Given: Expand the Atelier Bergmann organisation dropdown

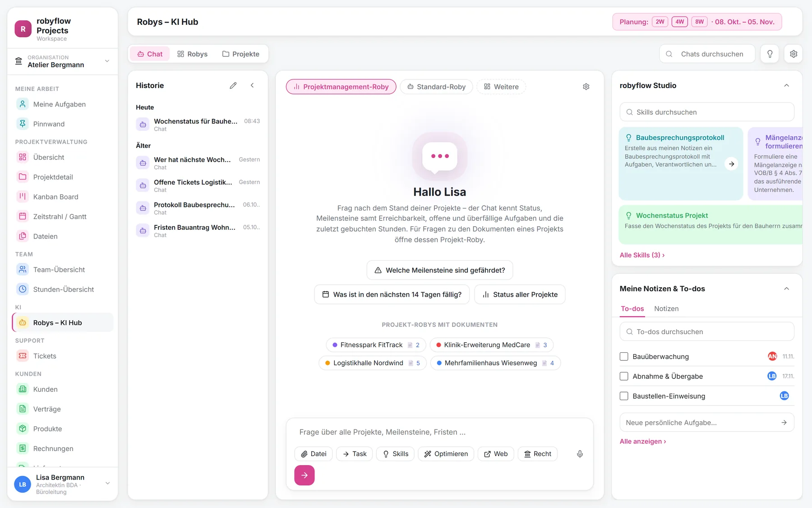Looking at the screenshot, I should pos(62,61).
